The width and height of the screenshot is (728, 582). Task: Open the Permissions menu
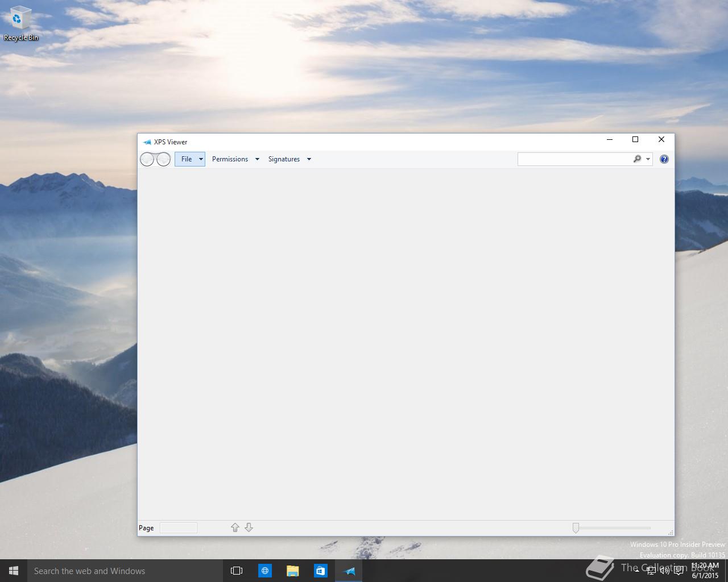[x=230, y=159]
